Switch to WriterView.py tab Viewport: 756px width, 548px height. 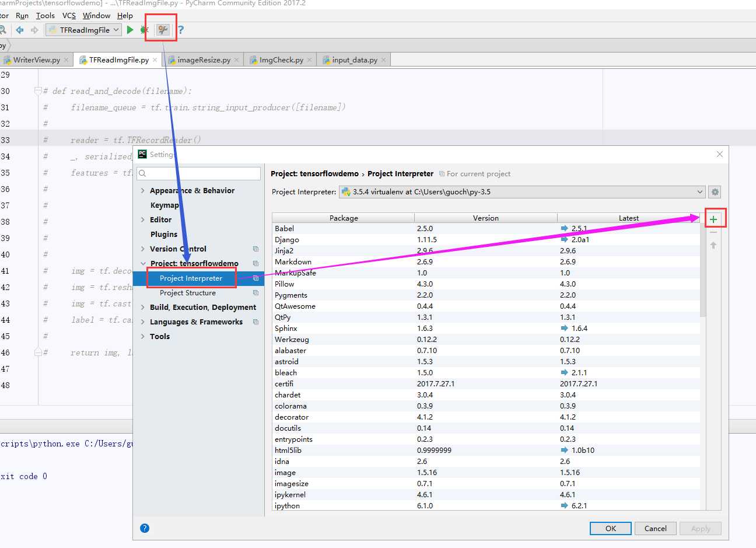(37, 60)
